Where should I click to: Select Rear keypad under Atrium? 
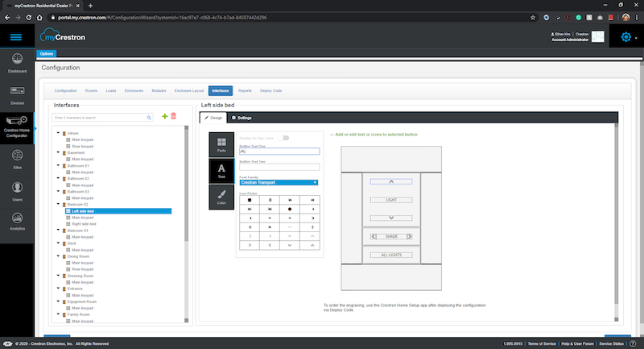click(83, 147)
